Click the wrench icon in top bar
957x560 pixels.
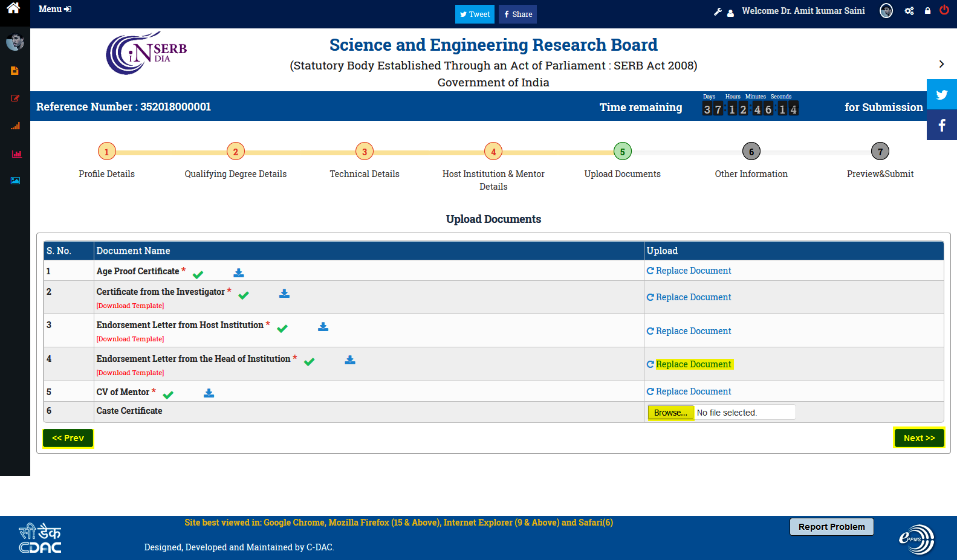(718, 11)
